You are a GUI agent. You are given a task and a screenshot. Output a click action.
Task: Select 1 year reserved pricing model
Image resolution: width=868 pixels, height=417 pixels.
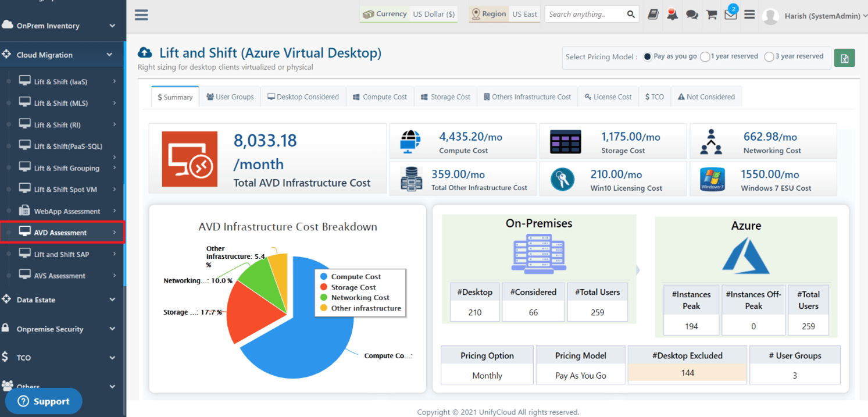click(x=705, y=57)
